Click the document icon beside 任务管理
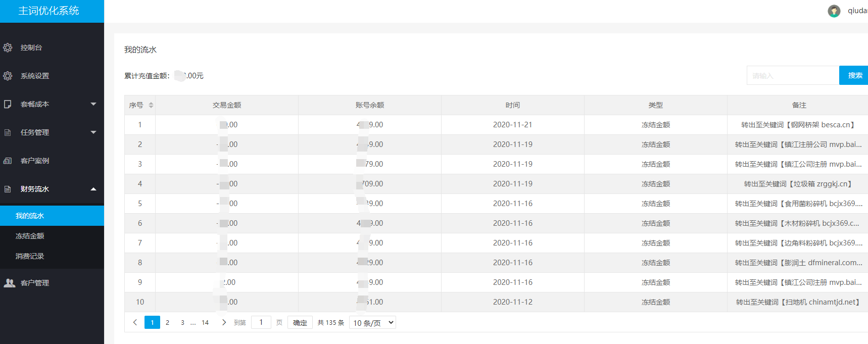The width and height of the screenshot is (868, 344). tap(8, 132)
